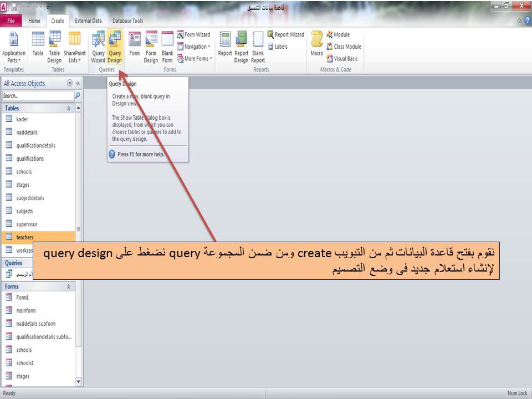Expand the Application Parts gallery
The image size is (532, 399).
[x=14, y=47]
